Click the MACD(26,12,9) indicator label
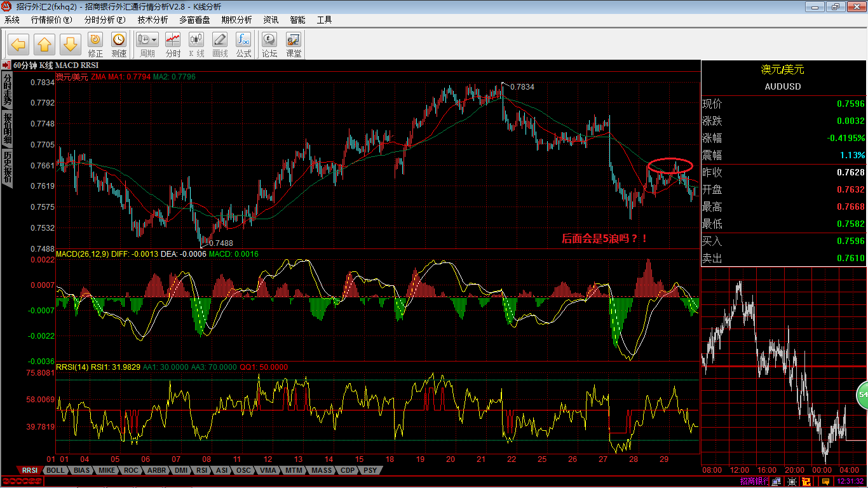 82,254
